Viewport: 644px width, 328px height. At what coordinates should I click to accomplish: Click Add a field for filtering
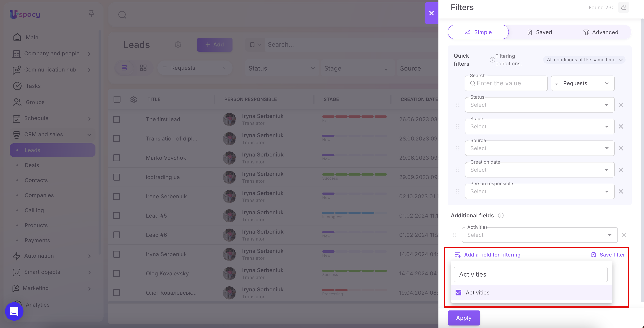click(488, 255)
